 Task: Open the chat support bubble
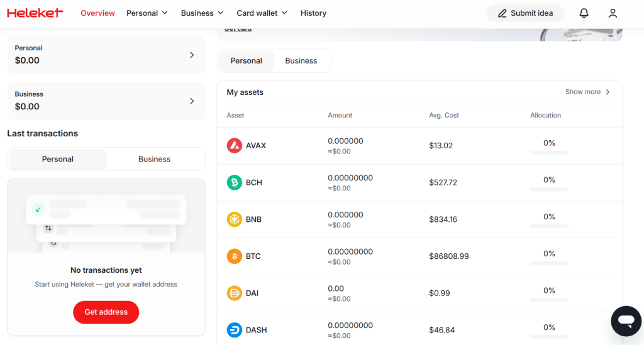(626, 321)
